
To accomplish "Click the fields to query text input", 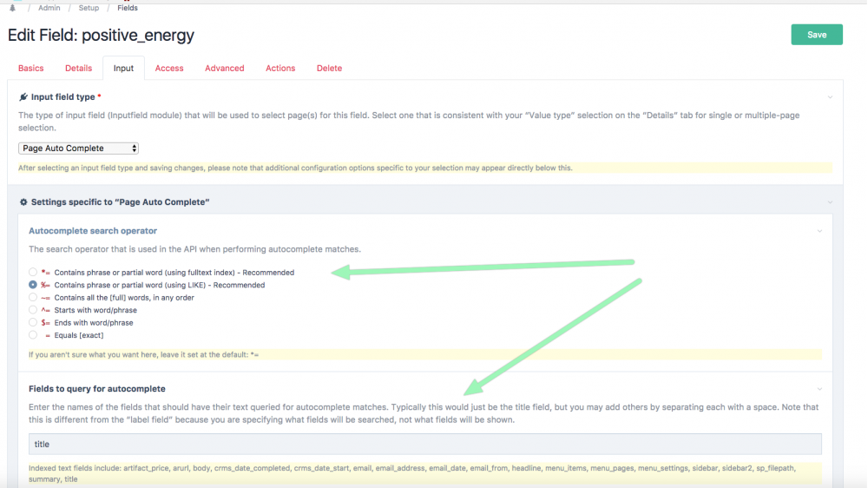I will 425,445.
